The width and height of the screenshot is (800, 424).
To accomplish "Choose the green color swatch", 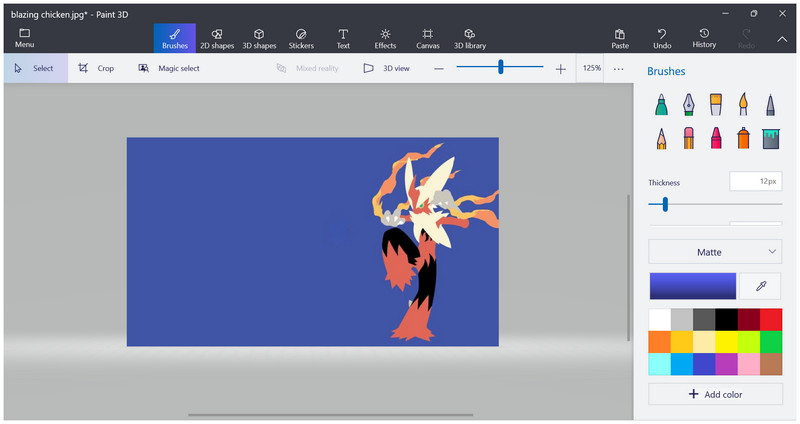I will [771, 342].
